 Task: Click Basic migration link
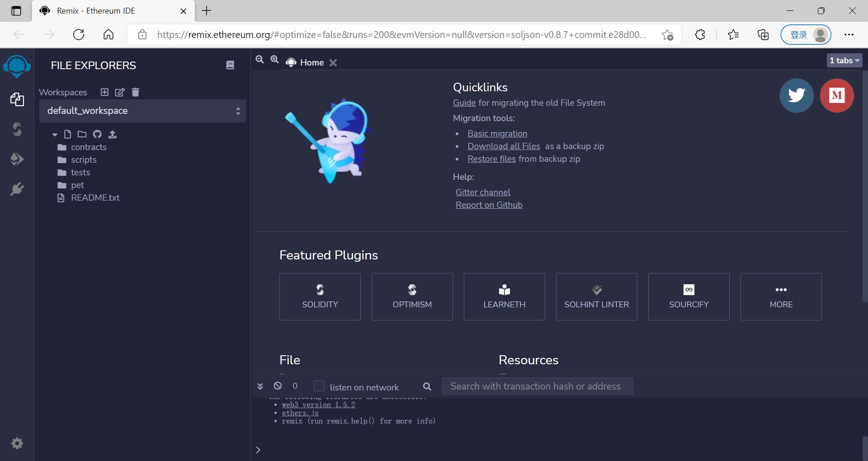pyautogui.click(x=497, y=133)
